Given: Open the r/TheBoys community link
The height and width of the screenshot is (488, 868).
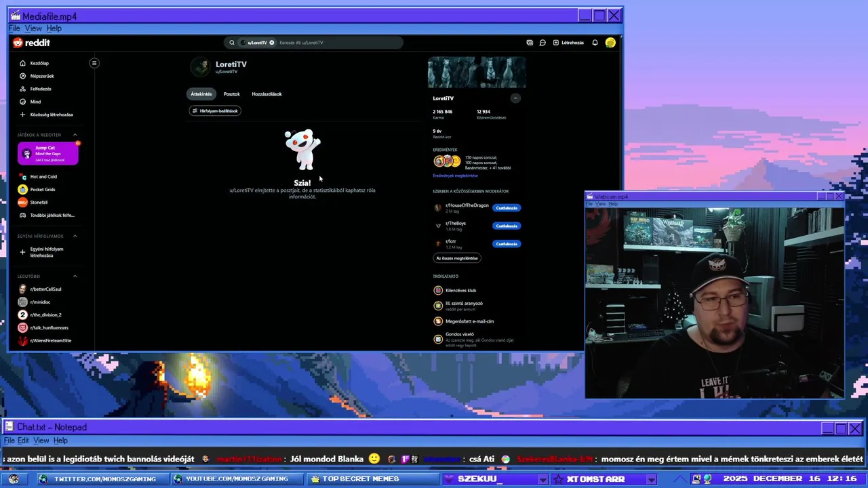Looking at the screenshot, I should point(456,223).
